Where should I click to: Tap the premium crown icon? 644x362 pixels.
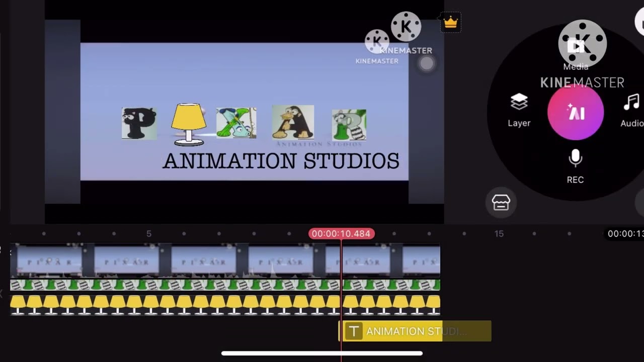(x=450, y=22)
